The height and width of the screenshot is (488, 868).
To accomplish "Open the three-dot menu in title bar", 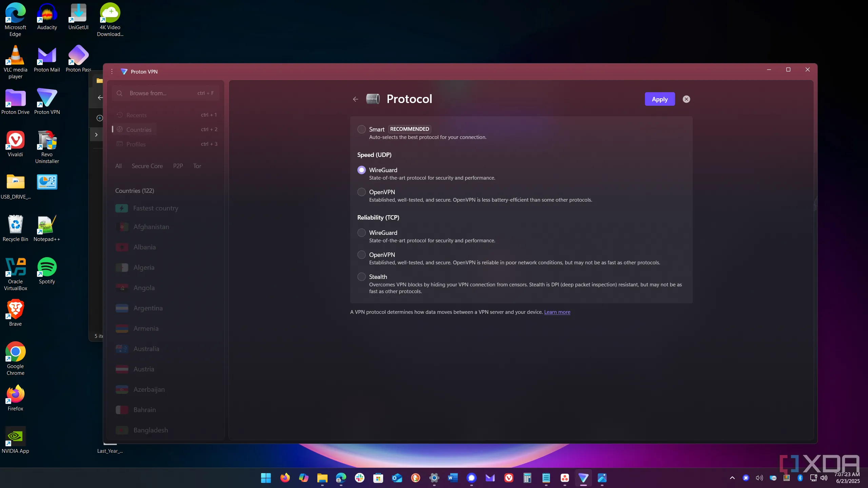I will click(x=112, y=72).
